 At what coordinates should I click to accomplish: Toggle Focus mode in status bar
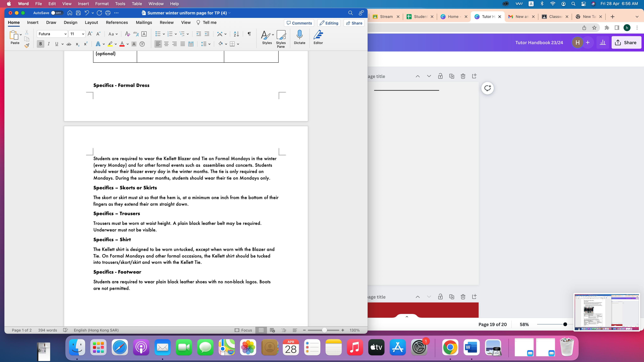[x=243, y=330]
